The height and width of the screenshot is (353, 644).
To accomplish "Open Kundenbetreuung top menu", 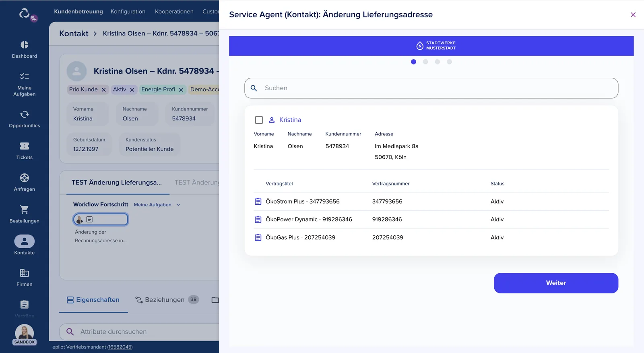I will click(78, 12).
